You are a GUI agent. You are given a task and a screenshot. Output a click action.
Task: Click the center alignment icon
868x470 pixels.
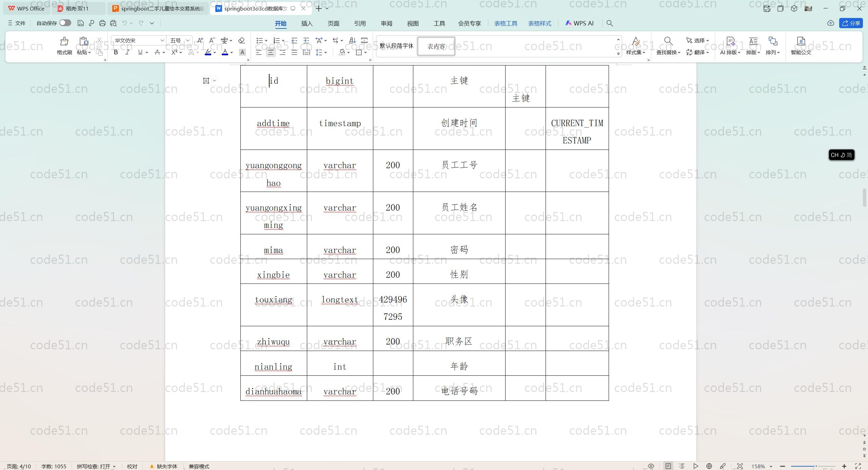[x=271, y=52]
